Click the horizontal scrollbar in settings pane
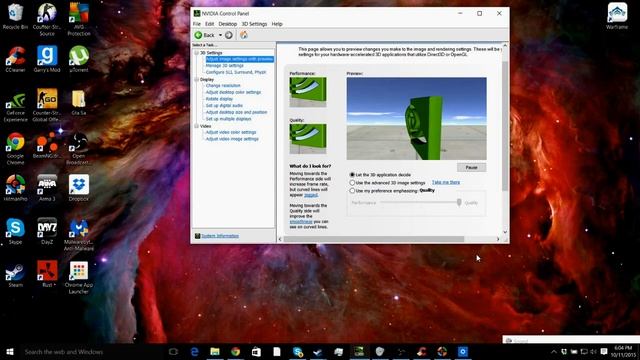Image resolution: width=640 pixels, height=360 pixels. 373,239
